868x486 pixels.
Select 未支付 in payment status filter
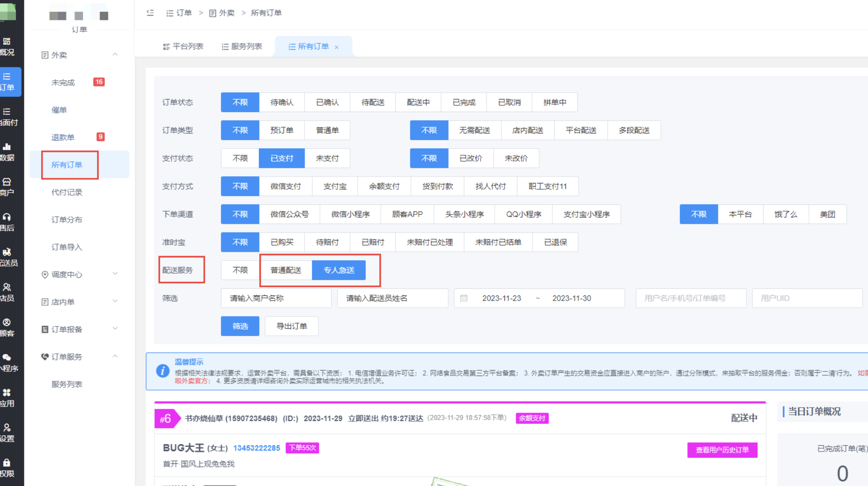327,158
